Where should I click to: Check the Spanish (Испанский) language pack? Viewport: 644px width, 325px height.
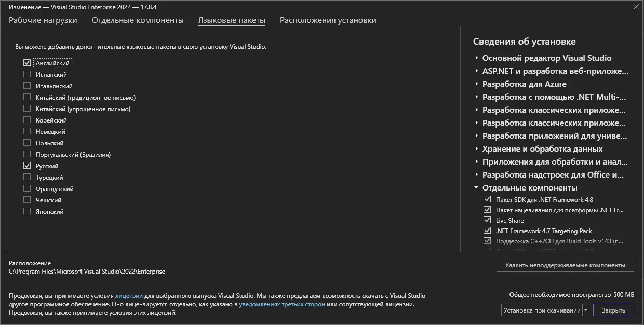point(27,74)
